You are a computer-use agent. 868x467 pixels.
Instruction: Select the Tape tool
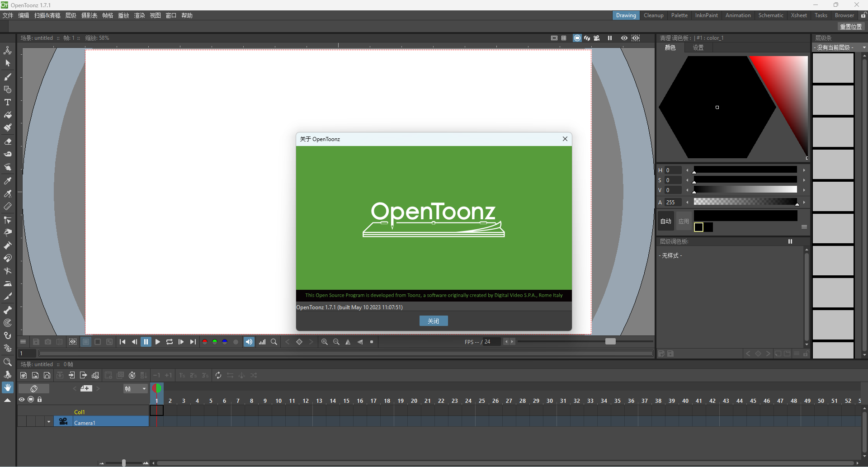tap(8, 154)
